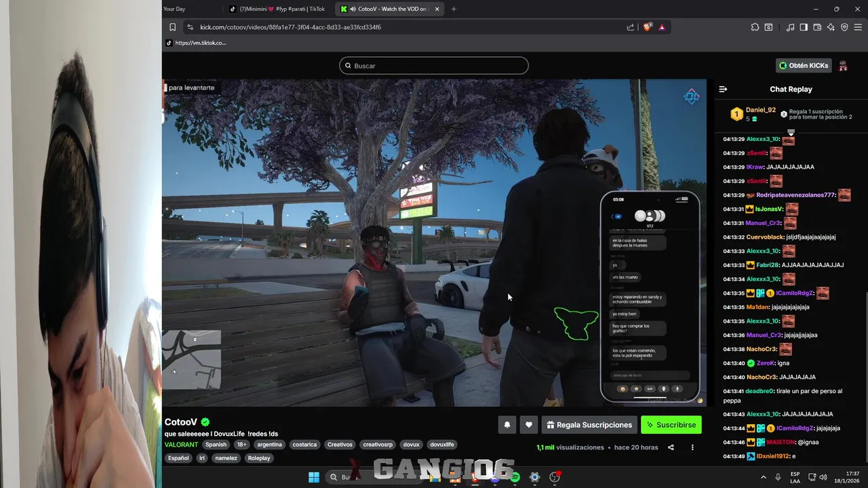Open the vm.tiktok.co bookmark

coord(196,43)
